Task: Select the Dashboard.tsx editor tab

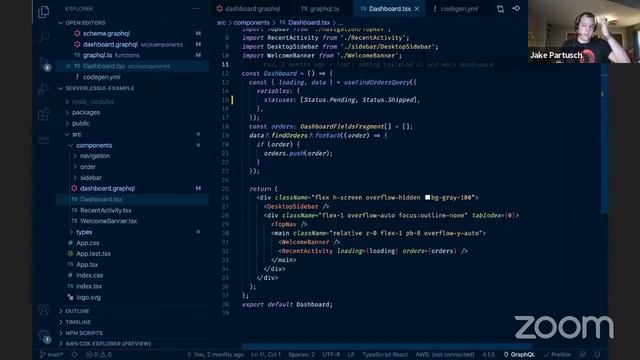Action: 389,9
